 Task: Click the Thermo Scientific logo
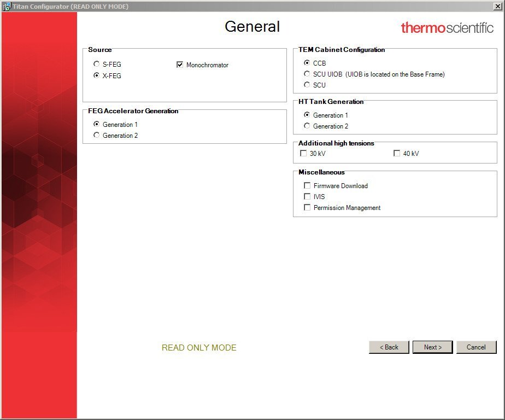(x=447, y=28)
